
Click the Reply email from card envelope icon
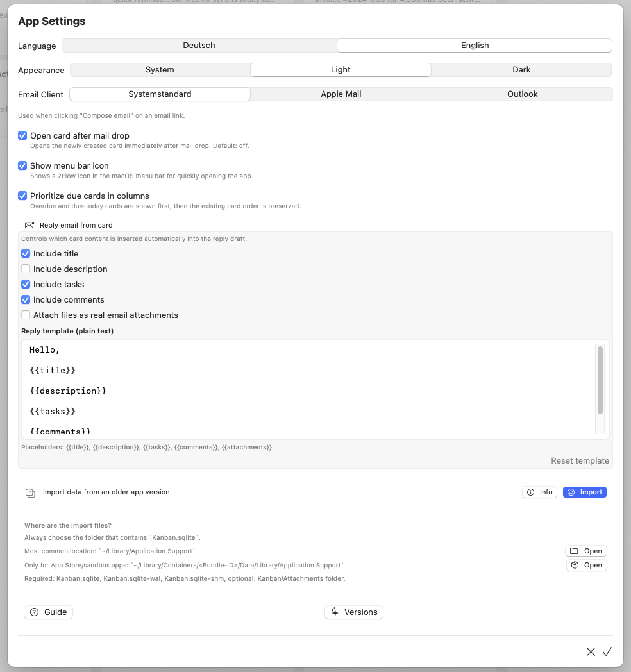[x=29, y=225]
